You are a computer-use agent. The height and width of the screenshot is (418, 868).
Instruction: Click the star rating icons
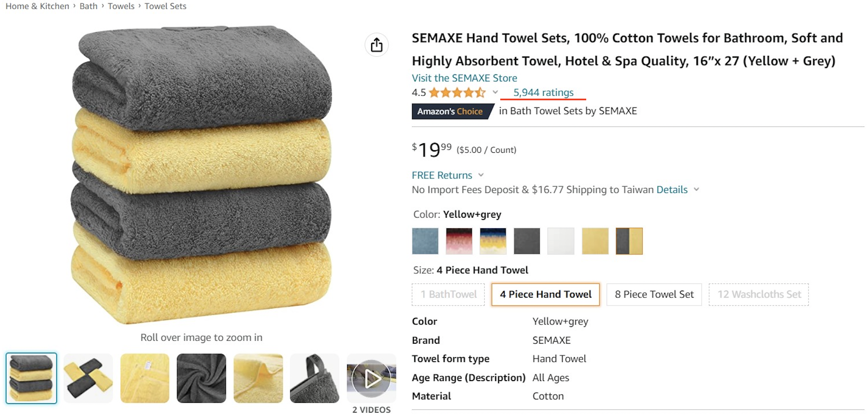pos(457,92)
